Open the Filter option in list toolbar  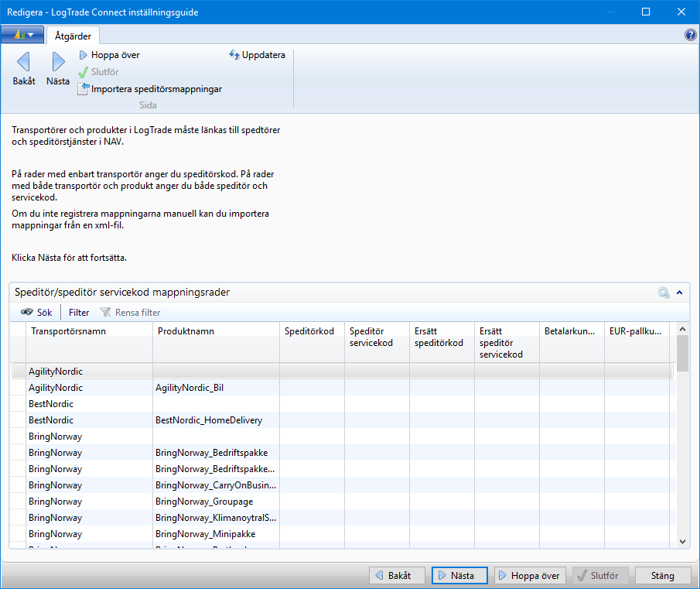pyautogui.click(x=79, y=312)
